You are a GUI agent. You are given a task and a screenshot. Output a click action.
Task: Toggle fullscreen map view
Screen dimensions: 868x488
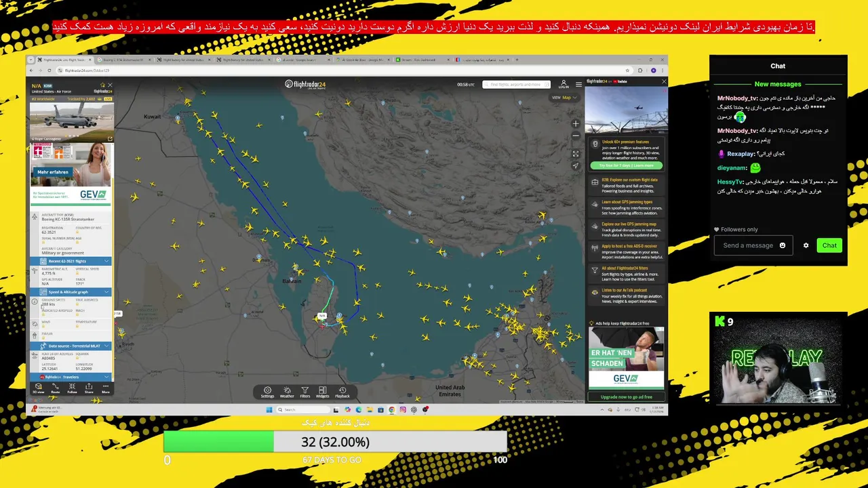[x=576, y=154]
